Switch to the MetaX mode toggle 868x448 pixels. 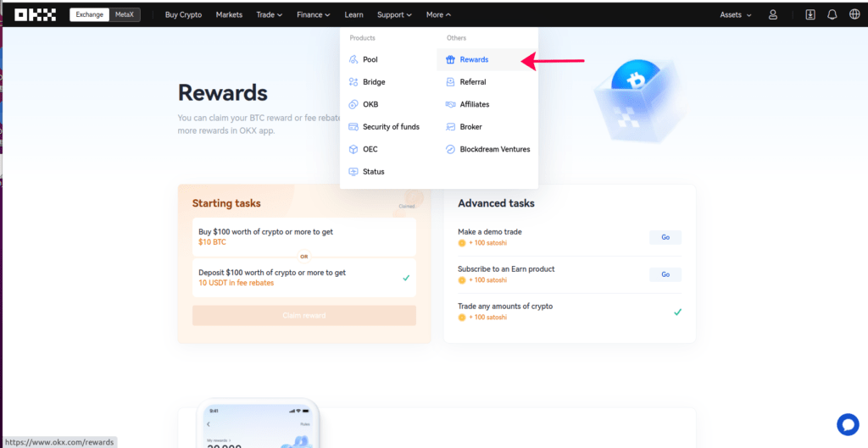point(124,15)
